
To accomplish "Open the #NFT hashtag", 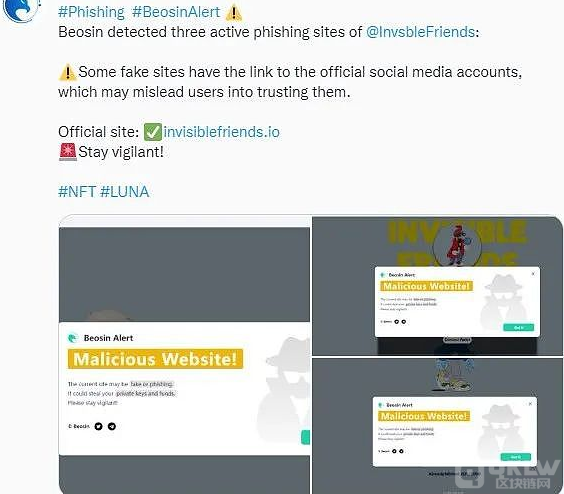I will [77, 192].
